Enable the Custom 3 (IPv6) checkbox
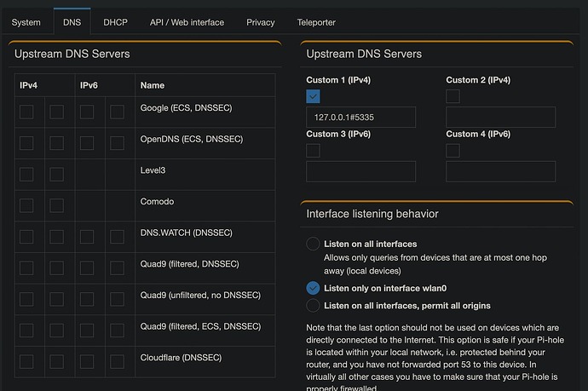 314,151
